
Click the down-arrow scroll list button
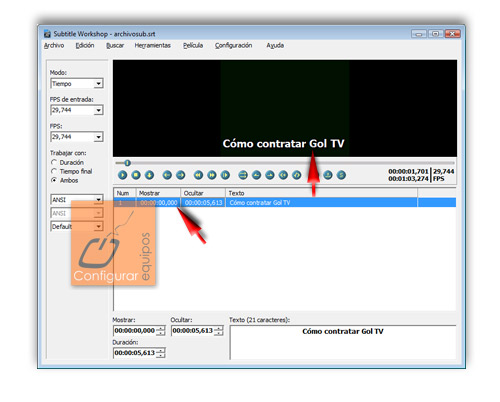click(x=149, y=175)
